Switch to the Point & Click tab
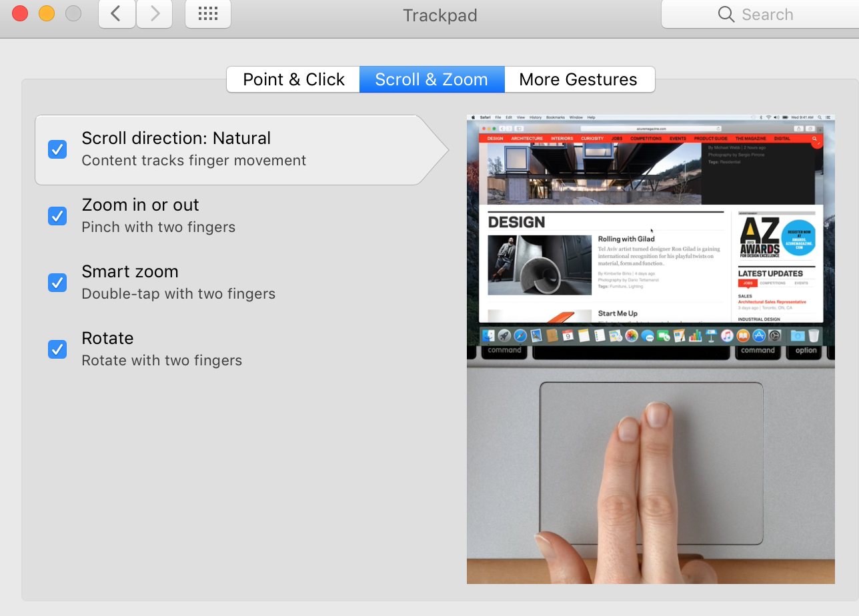Viewport: 859px width, 616px height. tap(293, 79)
